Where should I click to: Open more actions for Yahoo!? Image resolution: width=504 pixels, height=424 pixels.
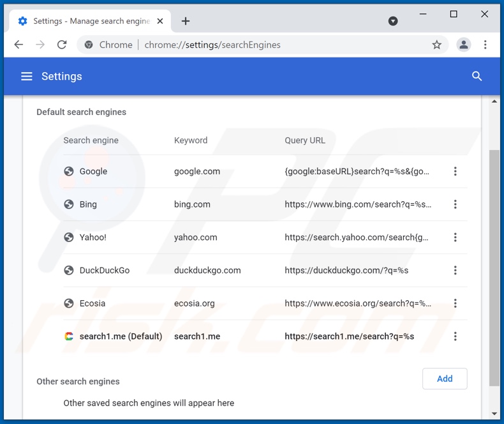coord(455,238)
